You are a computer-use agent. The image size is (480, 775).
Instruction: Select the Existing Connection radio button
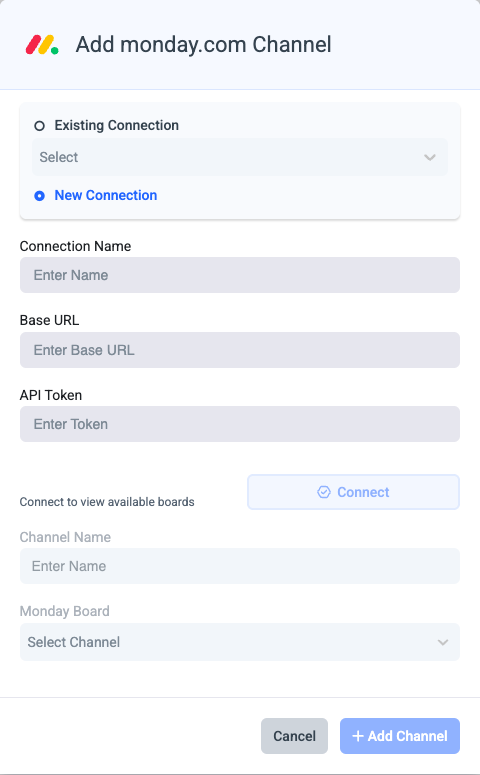[40, 126]
